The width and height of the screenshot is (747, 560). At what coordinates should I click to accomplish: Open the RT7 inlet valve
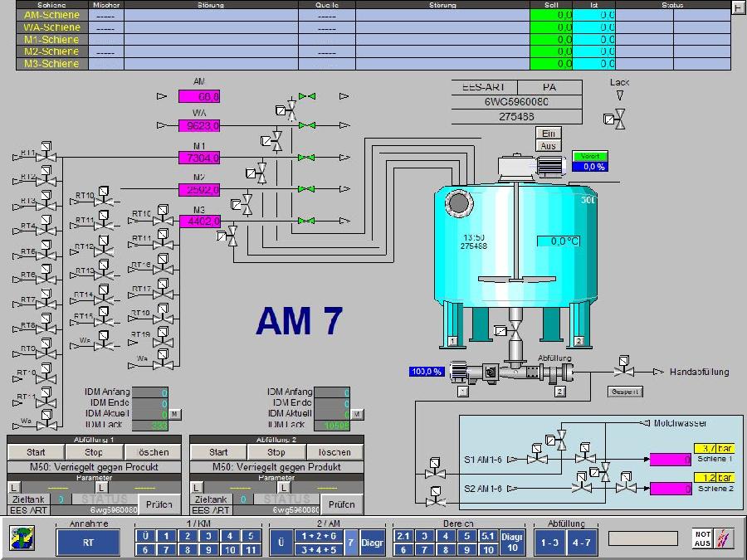click(46, 299)
